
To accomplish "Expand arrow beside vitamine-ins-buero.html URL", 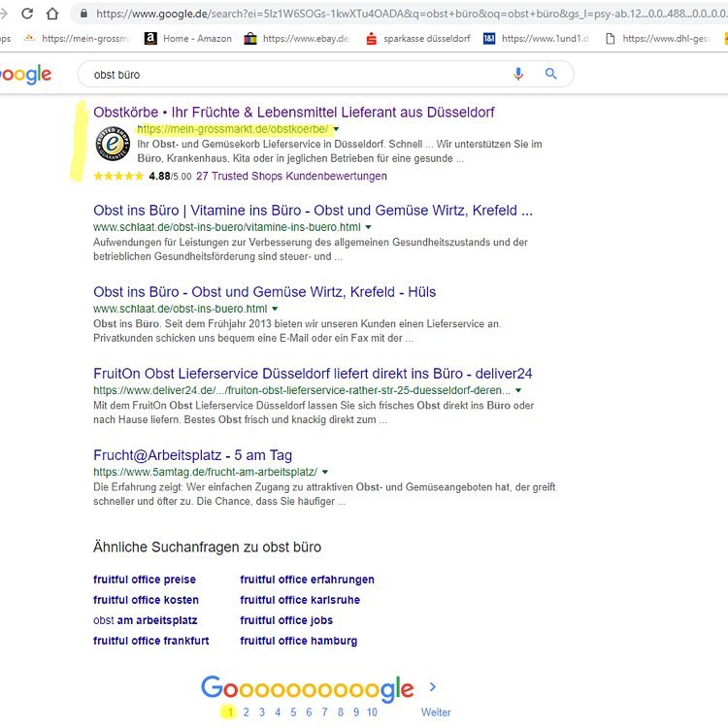I will (368, 227).
